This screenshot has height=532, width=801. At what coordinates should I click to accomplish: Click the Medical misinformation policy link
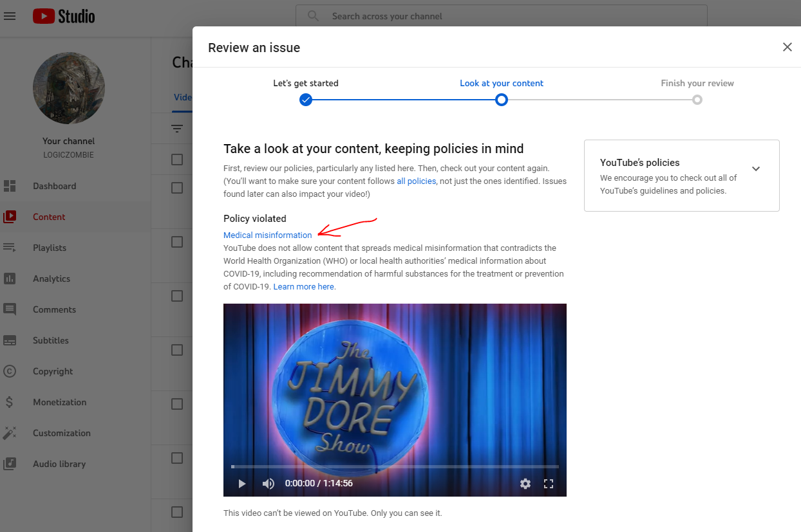(268, 235)
